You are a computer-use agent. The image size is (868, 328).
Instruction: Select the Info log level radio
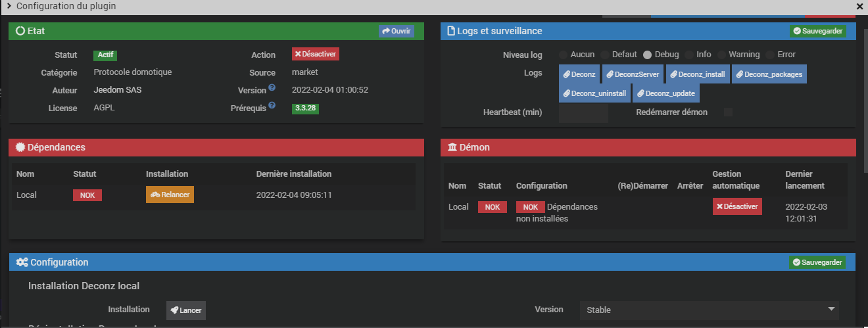coord(689,55)
